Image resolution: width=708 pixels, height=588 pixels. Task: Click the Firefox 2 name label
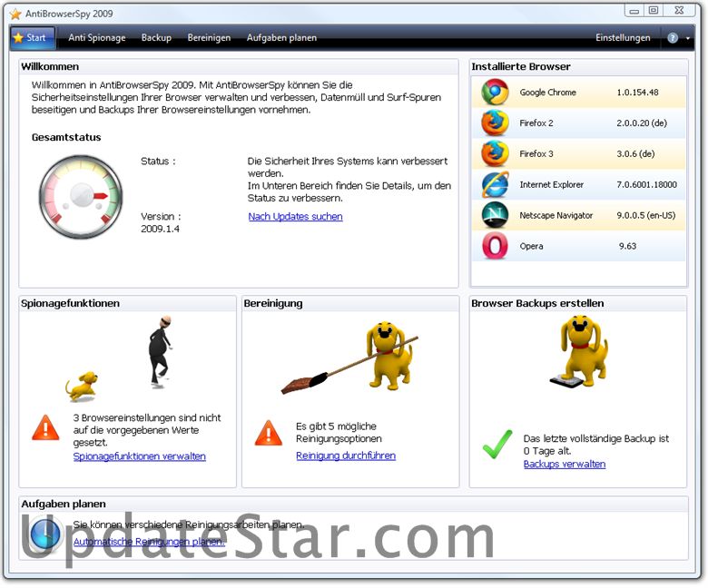pyautogui.click(x=536, y=123)
